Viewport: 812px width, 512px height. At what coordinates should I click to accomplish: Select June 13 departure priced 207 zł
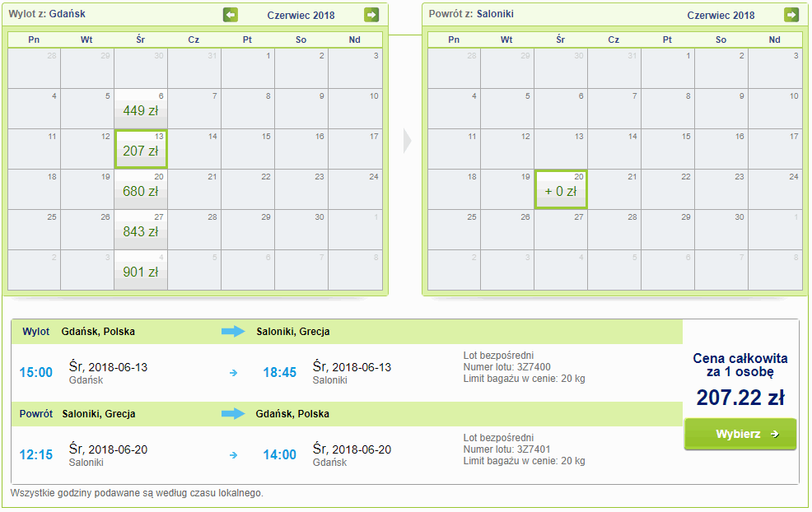(141, 149)
